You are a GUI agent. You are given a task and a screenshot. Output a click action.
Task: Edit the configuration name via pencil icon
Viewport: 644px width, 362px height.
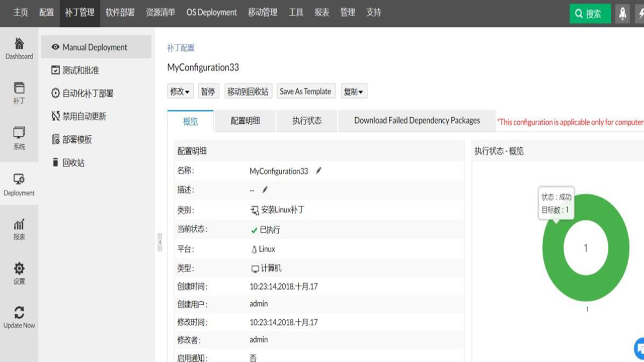[318, 170]
